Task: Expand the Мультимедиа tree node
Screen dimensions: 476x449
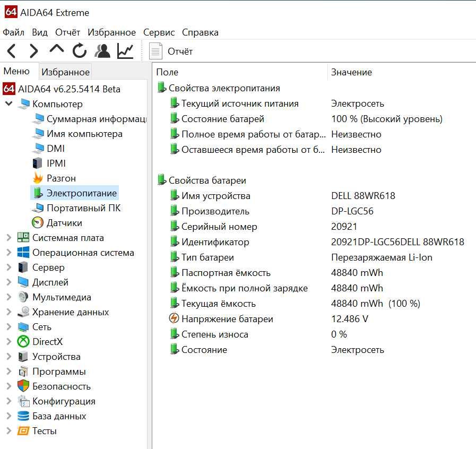Action: (x=9, y=297)
